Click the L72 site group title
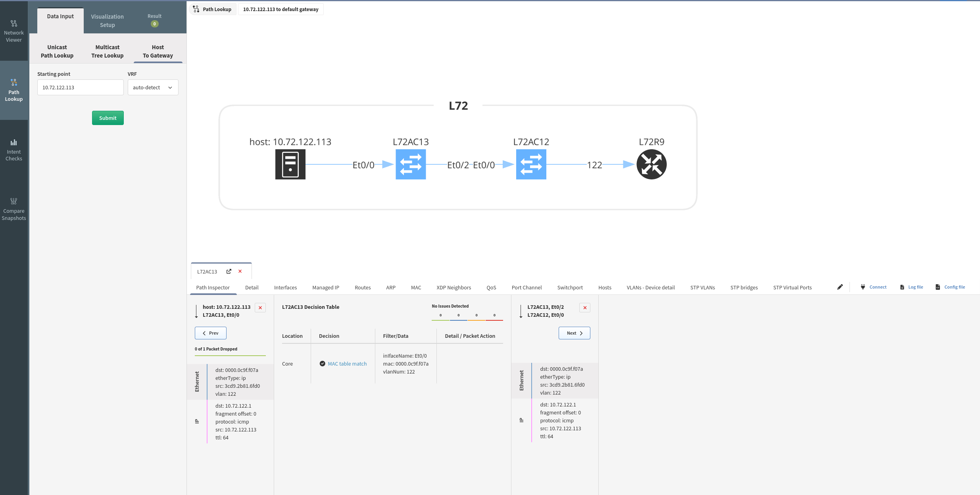The height and width of the screenshot is (495, 980). [x=458, y=106]
